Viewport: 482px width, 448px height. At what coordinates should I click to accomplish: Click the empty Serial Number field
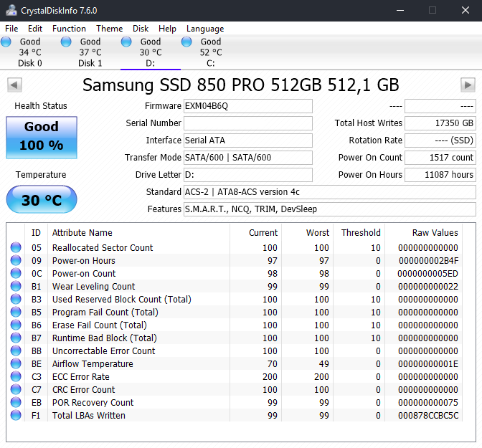pyautogui.click(x=248, y=123)
